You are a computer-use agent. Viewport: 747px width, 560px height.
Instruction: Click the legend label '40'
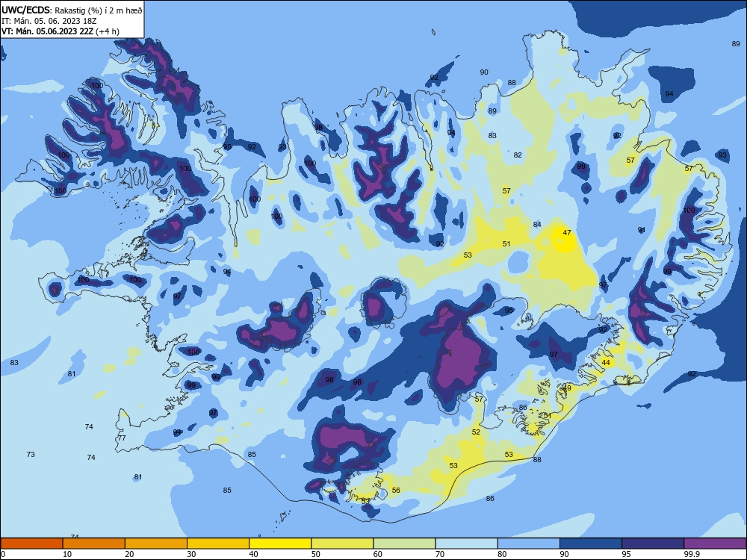point(253,554)
